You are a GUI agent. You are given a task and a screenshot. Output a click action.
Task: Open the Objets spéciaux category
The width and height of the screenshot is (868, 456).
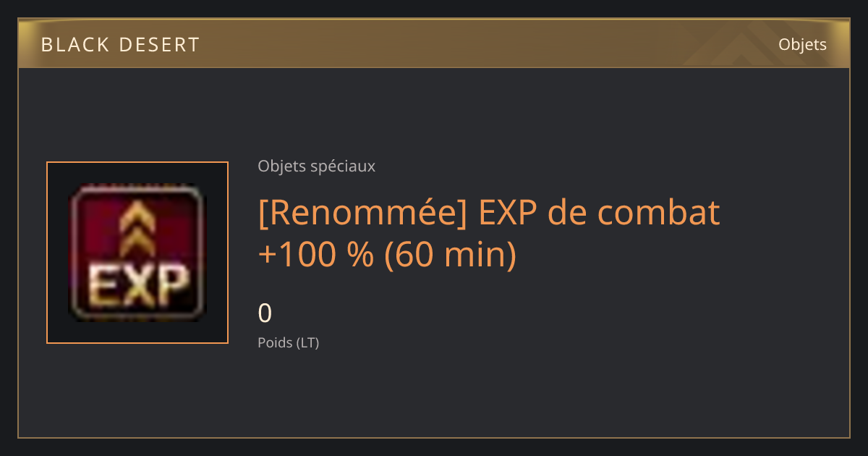(316, 166)
